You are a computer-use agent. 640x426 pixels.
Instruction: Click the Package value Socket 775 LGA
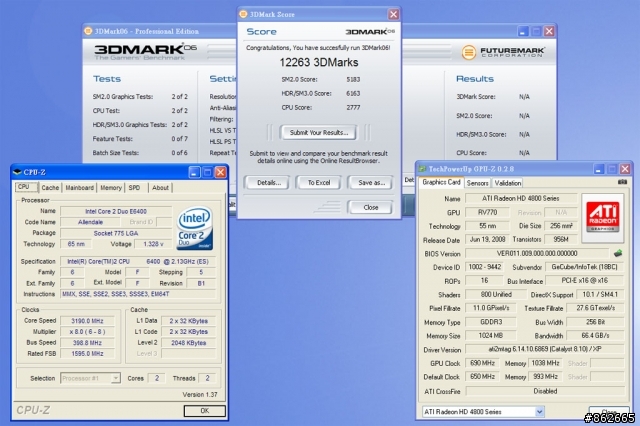[x=116, y=233]
